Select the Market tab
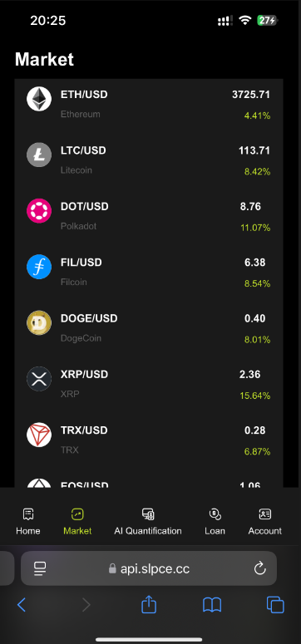This screenshot has height=644, width=301. click(77, 522)
